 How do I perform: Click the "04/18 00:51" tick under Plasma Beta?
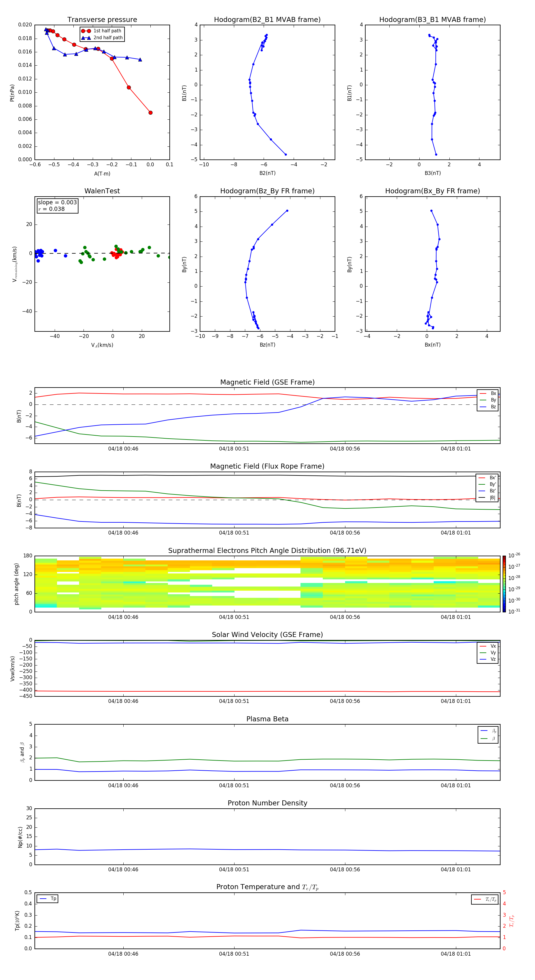point(234,785)
